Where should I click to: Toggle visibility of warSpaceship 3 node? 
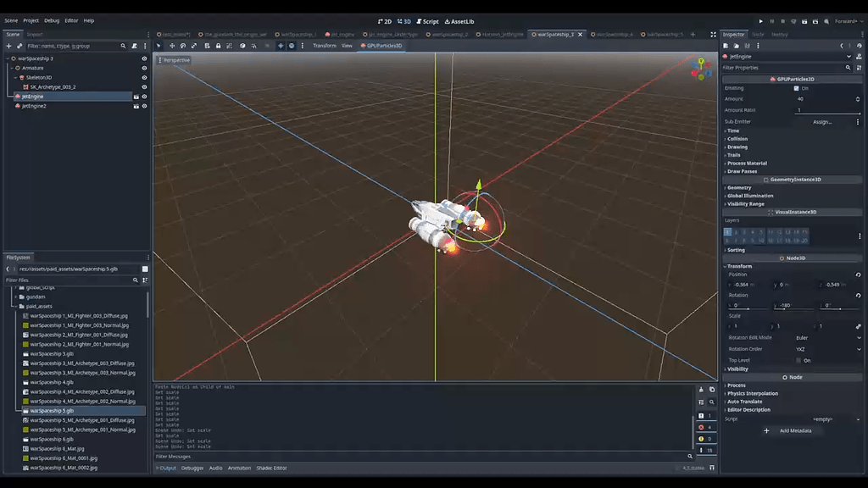(144, 58)
